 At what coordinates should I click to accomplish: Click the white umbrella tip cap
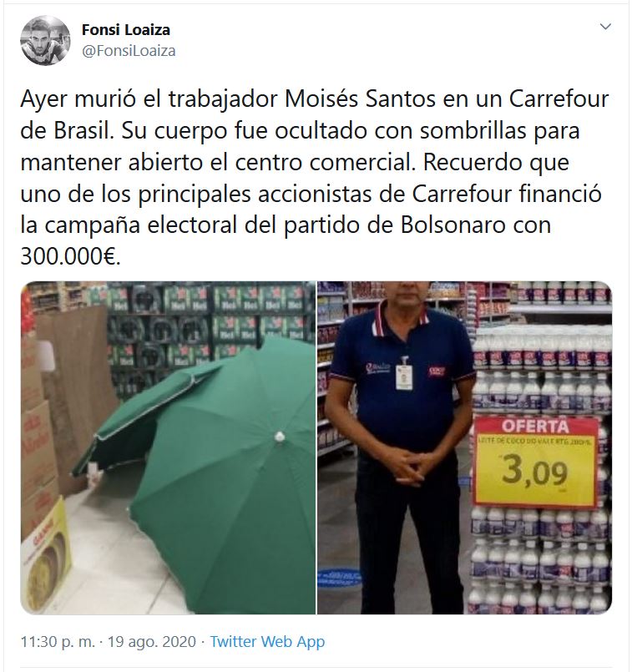[x=280, y=437]
